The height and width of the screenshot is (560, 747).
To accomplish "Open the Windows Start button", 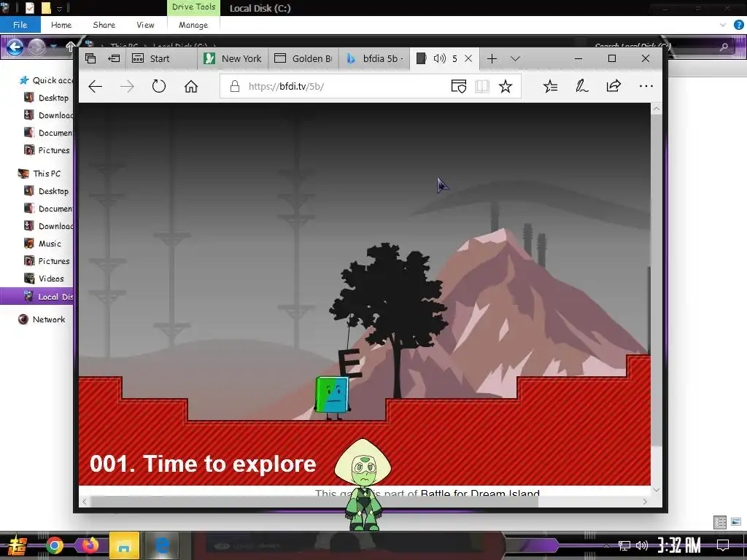I will (16, 545).
